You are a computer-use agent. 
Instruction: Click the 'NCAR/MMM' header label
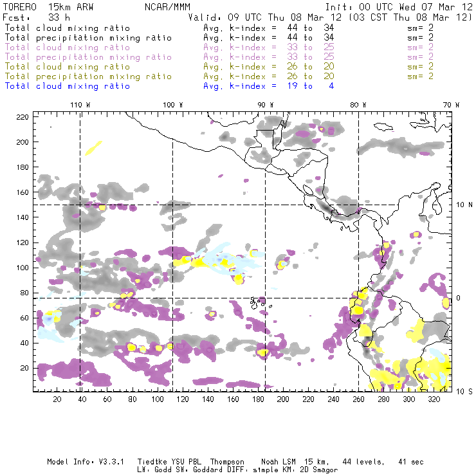point(168,7)
